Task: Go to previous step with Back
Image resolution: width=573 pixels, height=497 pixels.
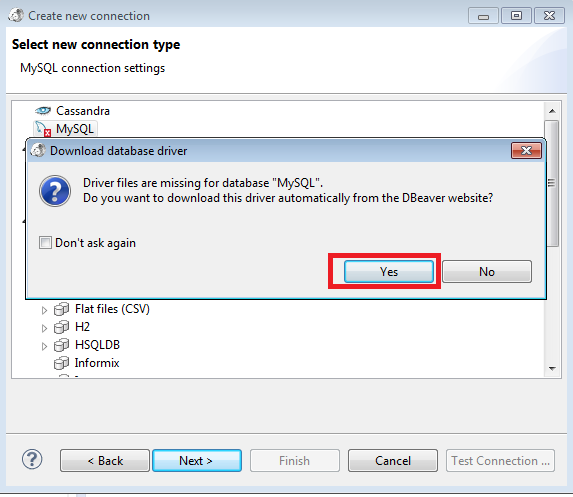Action: click(x=105, y=460)
